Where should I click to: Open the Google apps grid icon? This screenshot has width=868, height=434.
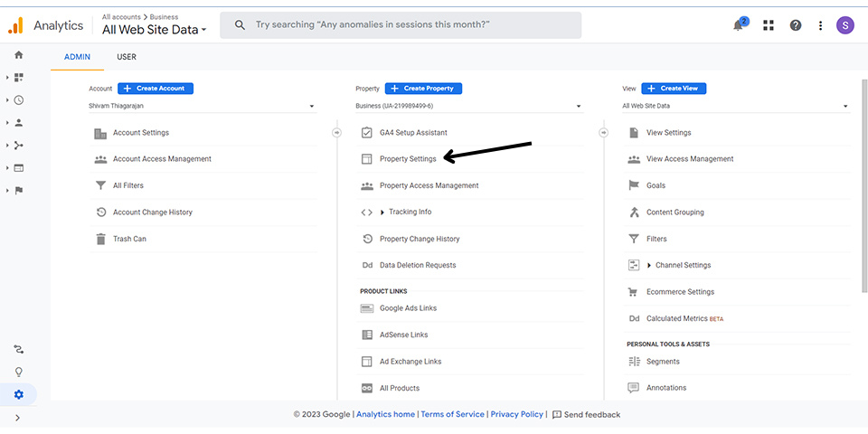[x=768, y=25]
